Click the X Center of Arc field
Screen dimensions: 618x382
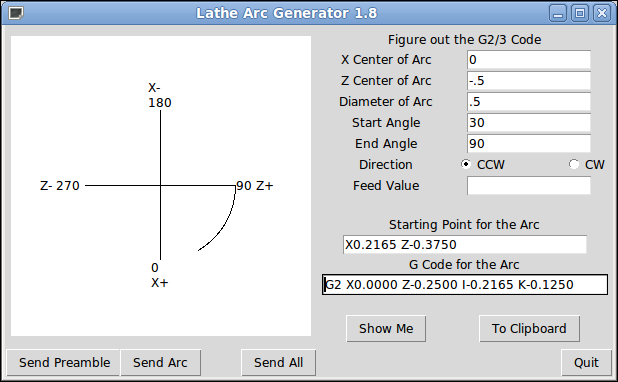pos(529,60)
